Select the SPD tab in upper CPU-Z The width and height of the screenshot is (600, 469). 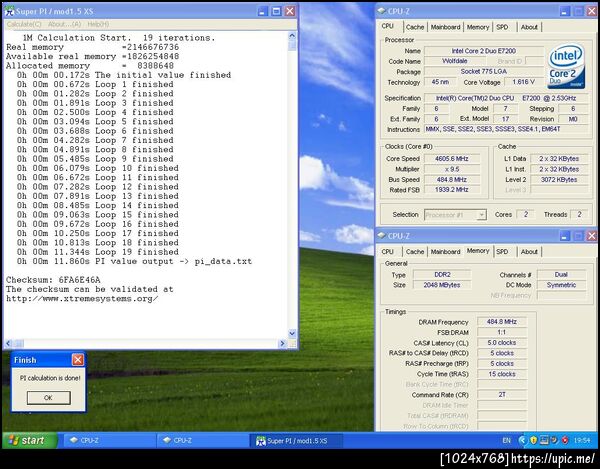pyautogui.click(x=502, y=27)
